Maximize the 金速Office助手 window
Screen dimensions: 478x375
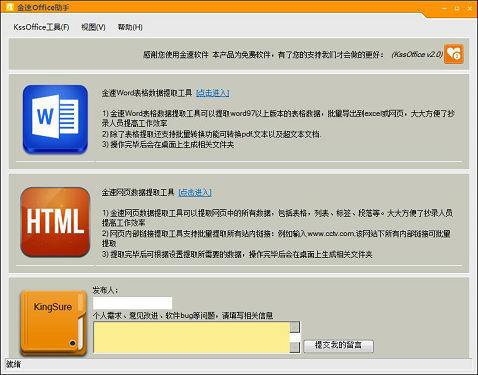pyautogui.click(x=457, y=8)
